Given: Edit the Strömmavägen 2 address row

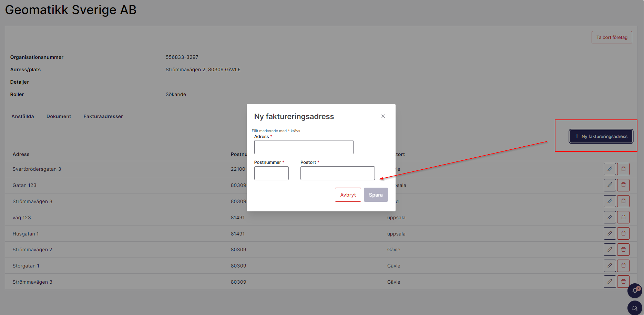Looking at the screenshot, I should (x=610, y=249).
